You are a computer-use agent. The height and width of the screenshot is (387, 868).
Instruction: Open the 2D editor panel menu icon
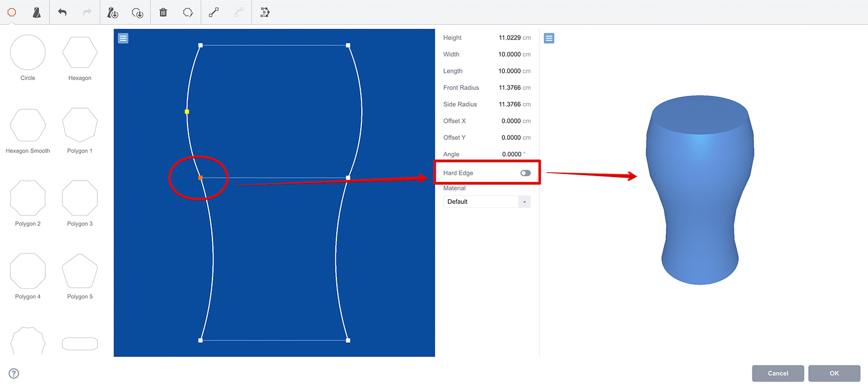(x=123, y=38)
